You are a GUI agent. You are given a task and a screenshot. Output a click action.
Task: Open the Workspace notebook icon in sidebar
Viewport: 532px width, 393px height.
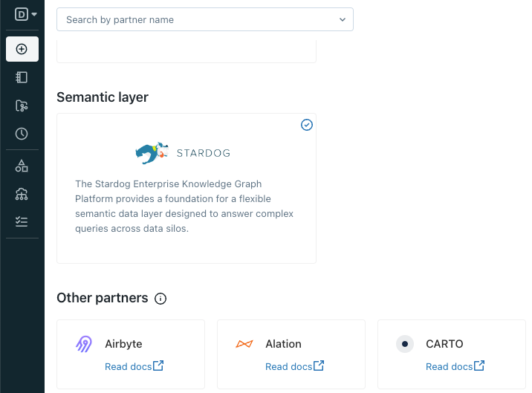click(22, 77)
